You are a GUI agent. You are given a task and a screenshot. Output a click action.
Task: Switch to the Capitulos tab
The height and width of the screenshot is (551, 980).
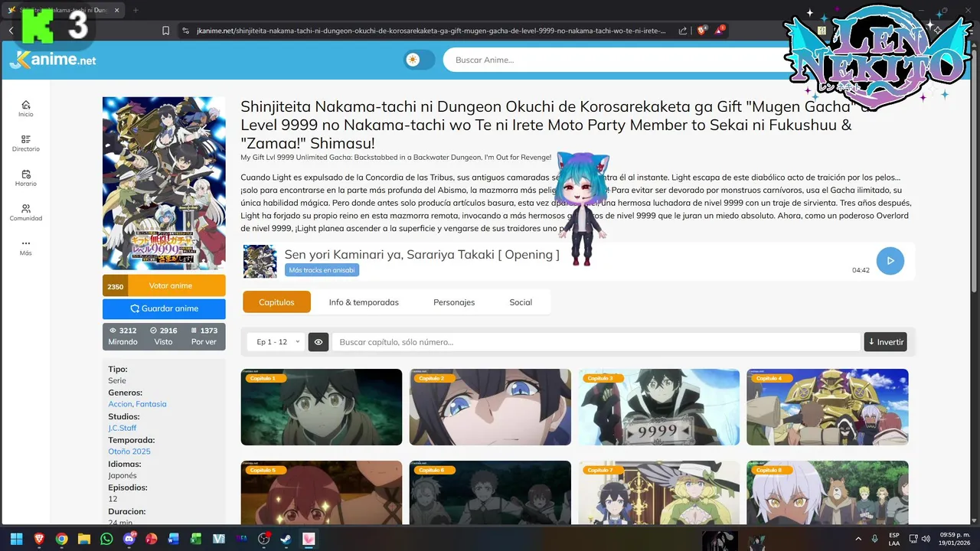tap(276, 302)
